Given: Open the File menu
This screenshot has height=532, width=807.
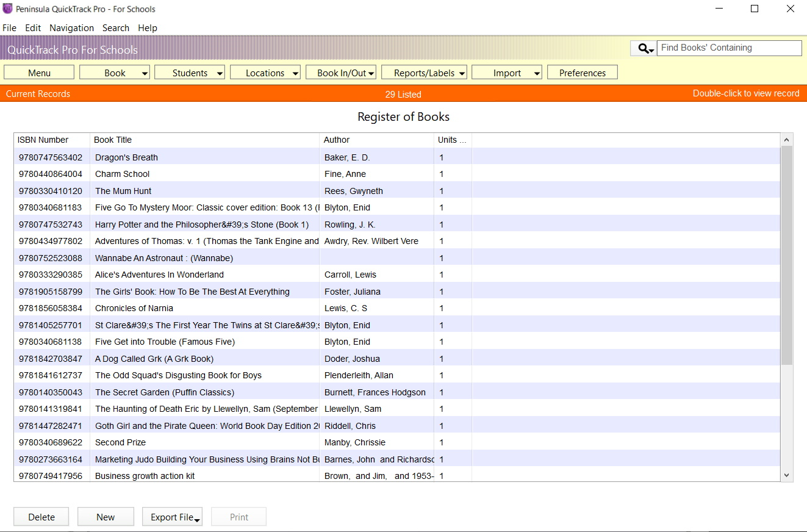Looking at the screenshot, I should click(x=9, y=28).
